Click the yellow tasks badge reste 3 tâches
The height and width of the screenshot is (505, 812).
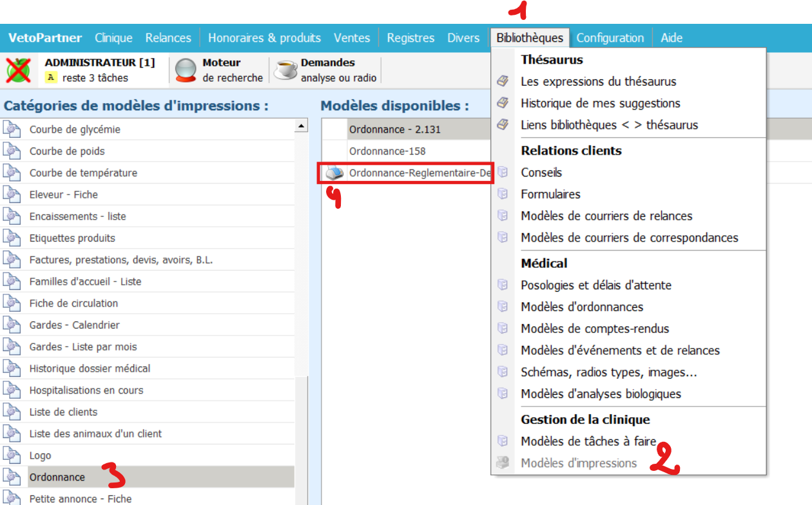coord(50,78)
